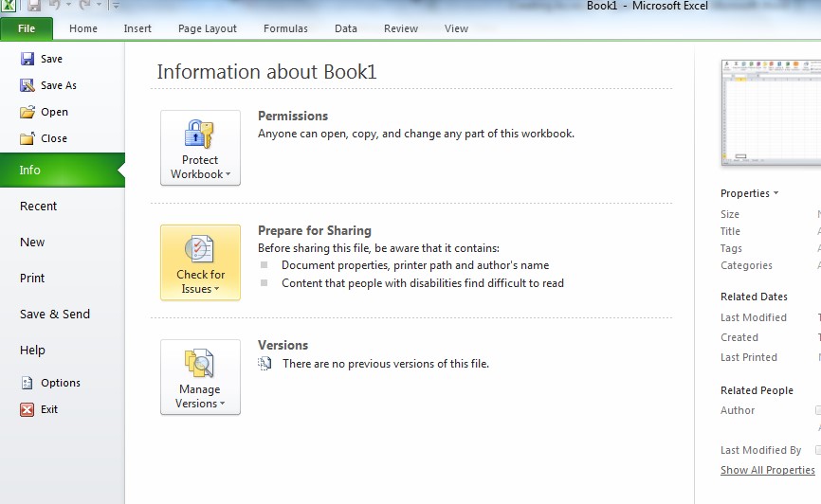Click the quick access Save floppy icon
The width and height of the screenshot is (821, 504).
click(34, 6)
